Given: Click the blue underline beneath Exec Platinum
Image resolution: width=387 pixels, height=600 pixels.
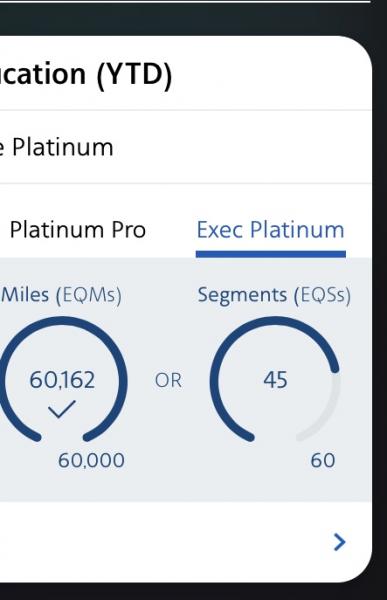Looking at the screenshot, I should (x=271, y=254).
